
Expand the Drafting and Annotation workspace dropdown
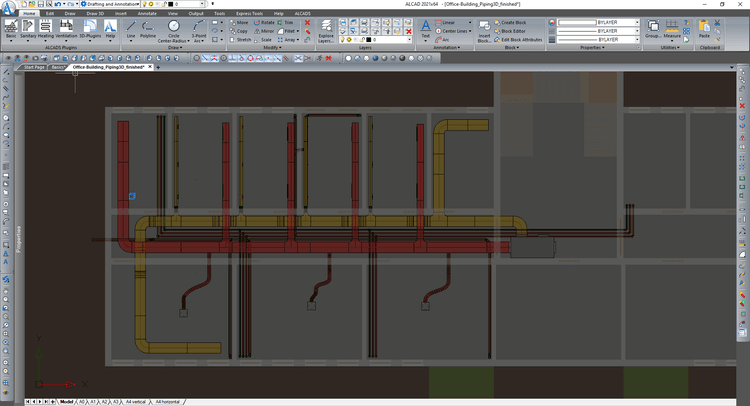tap(138, 4)
